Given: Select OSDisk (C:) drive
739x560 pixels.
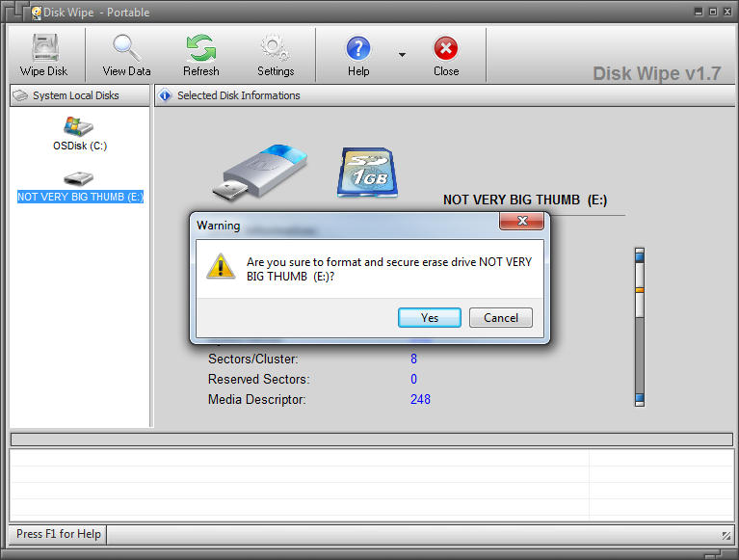Looking at the screenshot, I should 80,133.
